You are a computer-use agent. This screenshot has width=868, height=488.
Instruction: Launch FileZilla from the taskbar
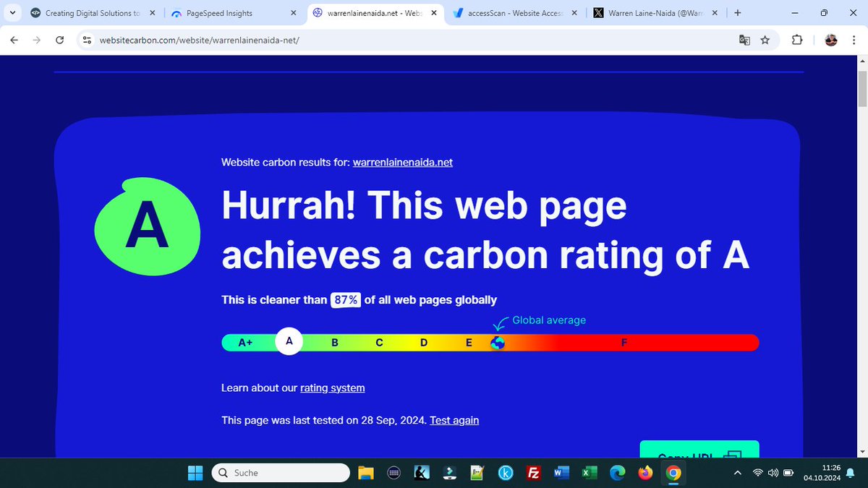tap(533, 472)
